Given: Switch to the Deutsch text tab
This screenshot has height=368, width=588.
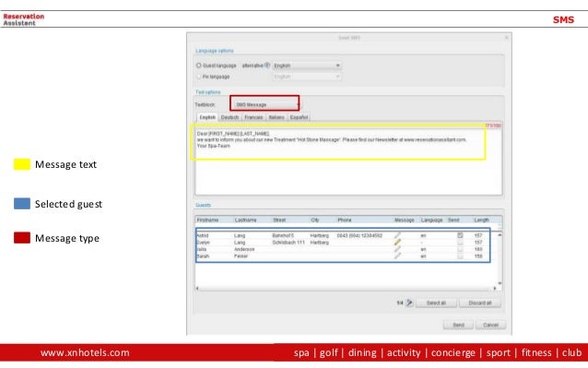Looking at the screenshot, I should tap(229, 117).
